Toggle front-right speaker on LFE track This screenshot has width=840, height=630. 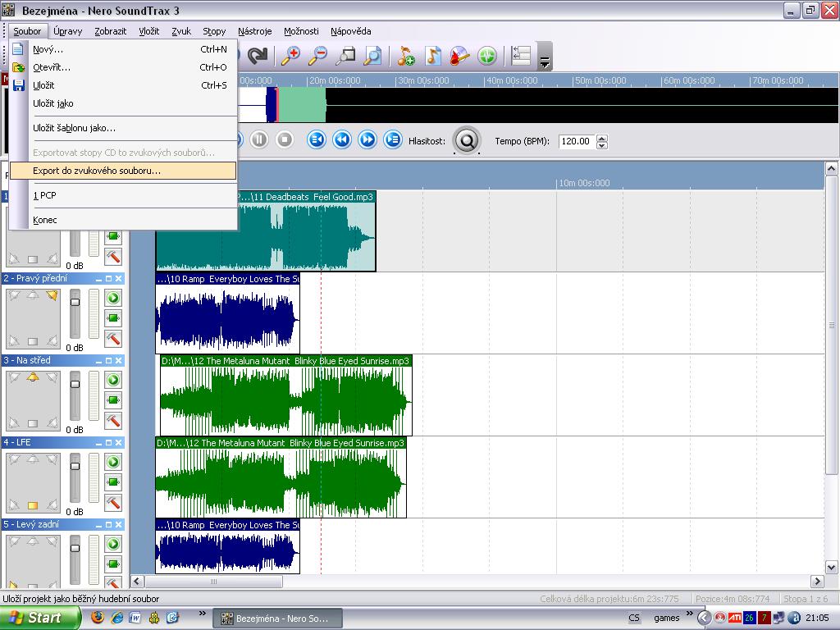[x=52, y=459]
